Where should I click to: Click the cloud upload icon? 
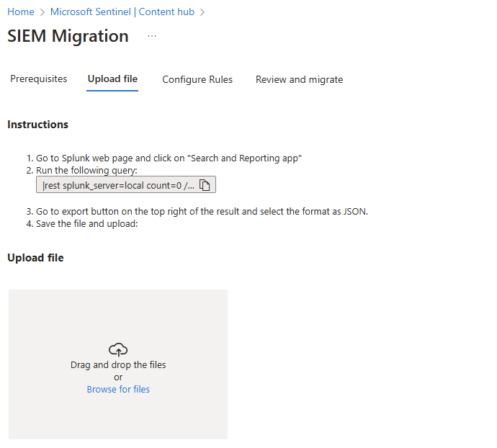click(x=118, y=349)
